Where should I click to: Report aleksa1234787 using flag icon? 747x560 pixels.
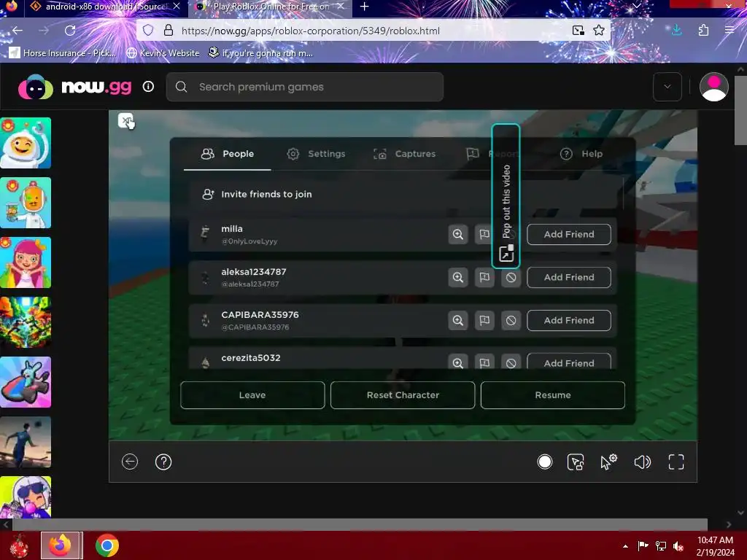[x=484, y=277]
